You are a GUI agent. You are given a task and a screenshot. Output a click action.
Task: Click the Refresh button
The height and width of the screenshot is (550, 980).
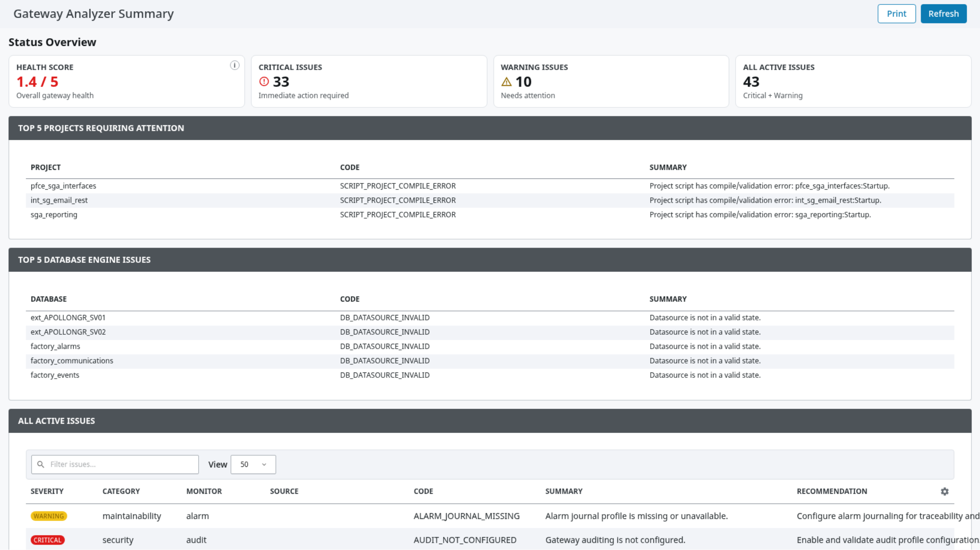pos(944,14)
